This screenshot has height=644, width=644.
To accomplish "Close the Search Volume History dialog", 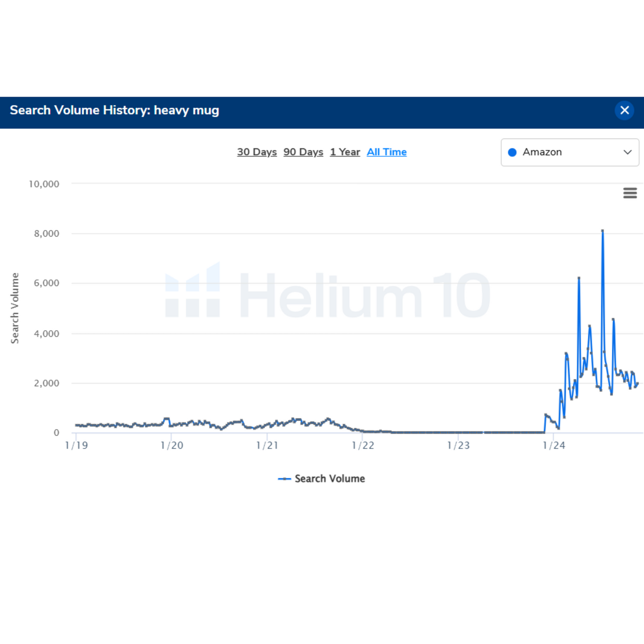I will (x=624, y=110).
